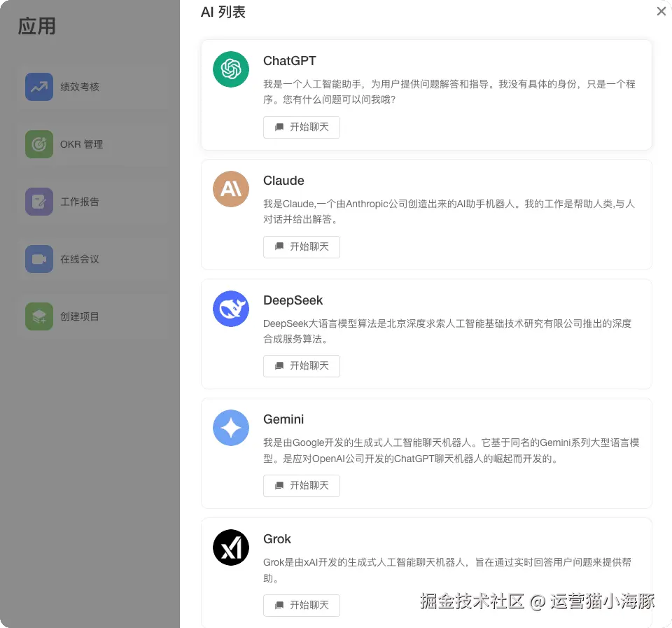Click Claude description mentioning Anthropic公司

point(449,211)
